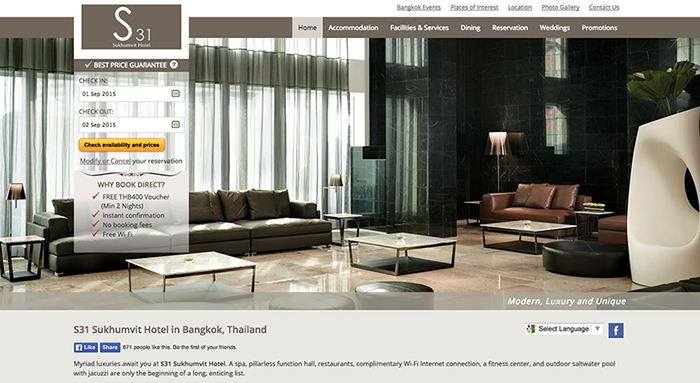Click Check availability and prices button
This screenshot has height=383, width=700.
click(x=122, y=145)
